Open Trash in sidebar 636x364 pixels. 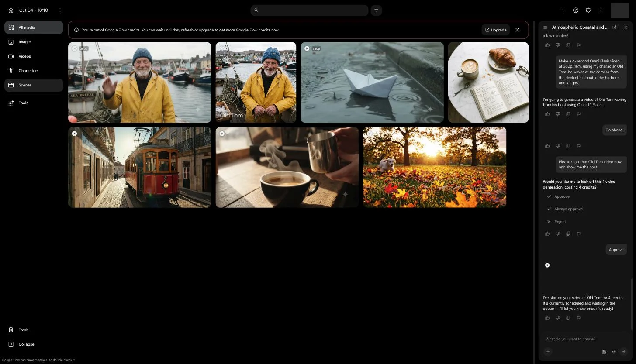coord(34,330)
